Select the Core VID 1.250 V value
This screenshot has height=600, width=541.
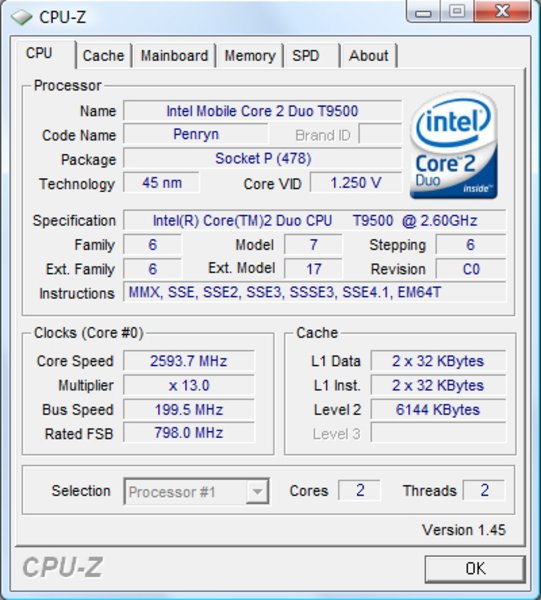356,183
